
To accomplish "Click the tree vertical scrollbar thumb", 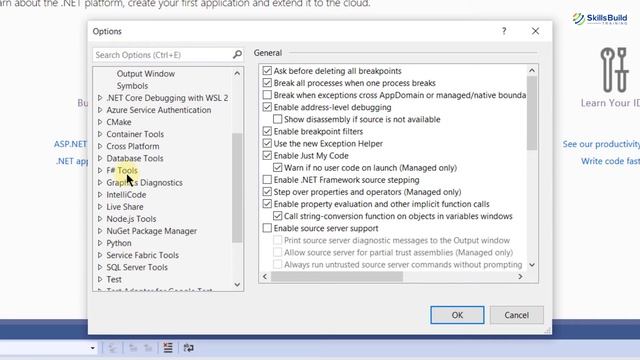I will click(237, 187).
